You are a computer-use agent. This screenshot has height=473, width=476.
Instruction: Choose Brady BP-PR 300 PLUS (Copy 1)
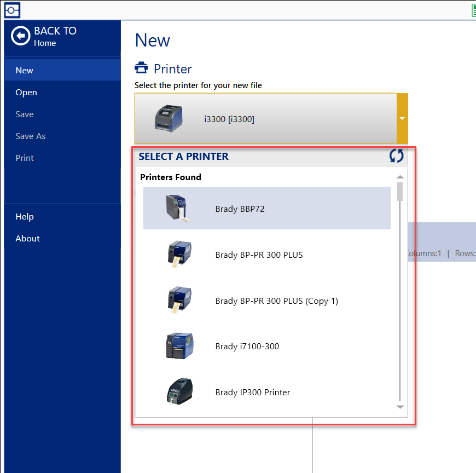tap(276, 301)
